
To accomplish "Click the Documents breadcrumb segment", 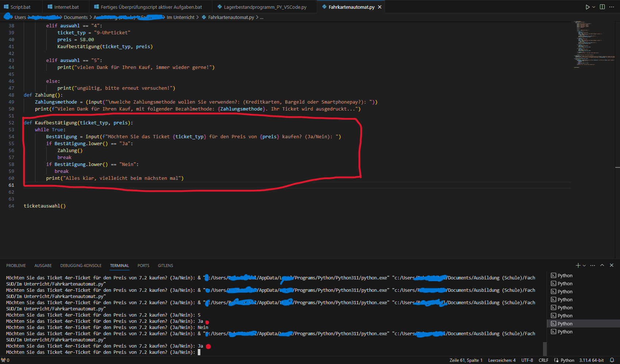I will 76,17.
